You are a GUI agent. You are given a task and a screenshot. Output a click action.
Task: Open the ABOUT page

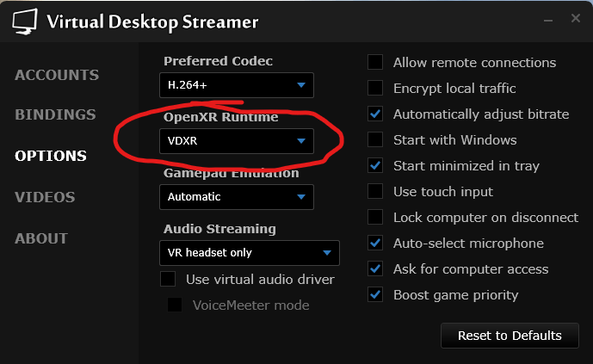pos(41,238)
